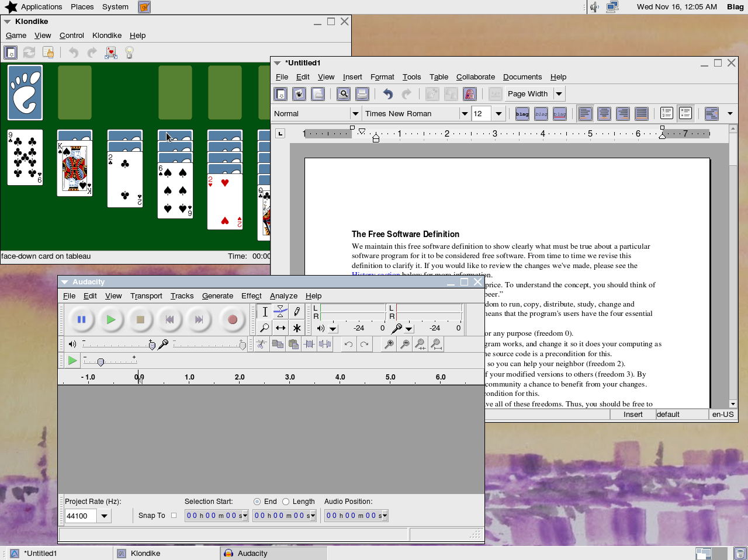Click the Print icon in Untitled1 toolbar
The height and width of the screenshot is (560, 748).
tap(362, 94)
